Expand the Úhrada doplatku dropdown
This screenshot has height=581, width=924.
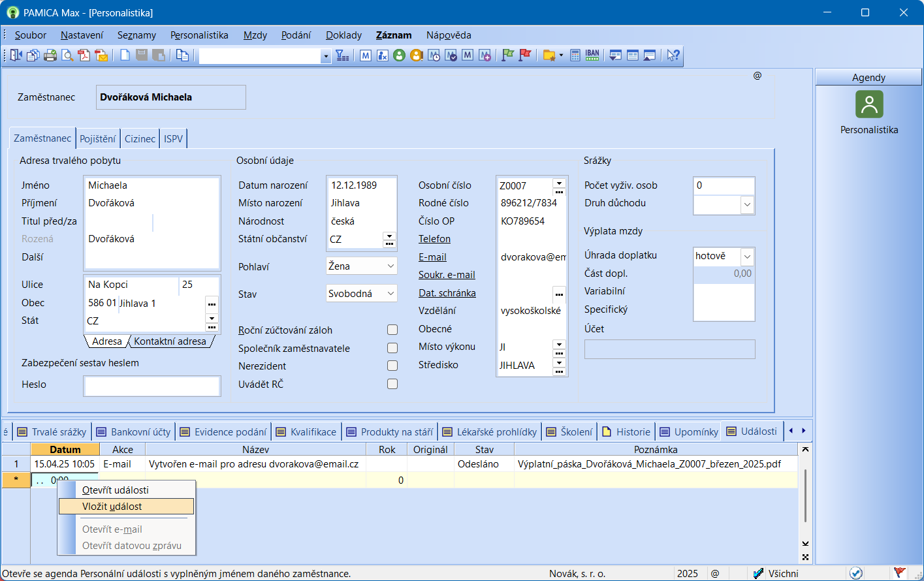click(747, 257)
